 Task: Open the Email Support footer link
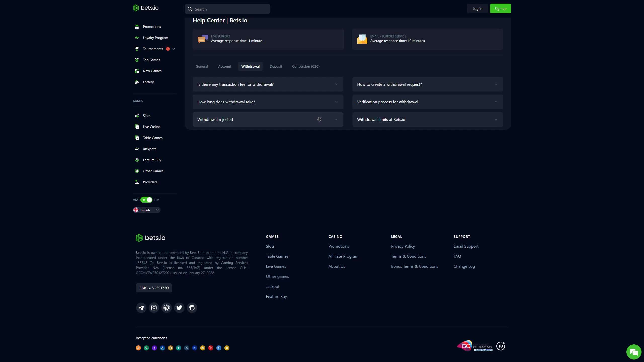pos(466,246)
